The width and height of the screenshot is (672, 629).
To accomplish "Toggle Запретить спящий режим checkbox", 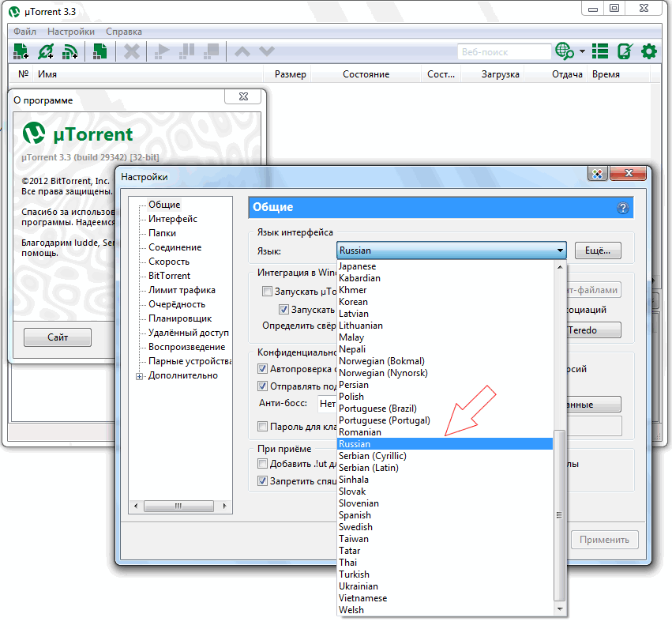I will pyautogui.click(x=262, y=481).
